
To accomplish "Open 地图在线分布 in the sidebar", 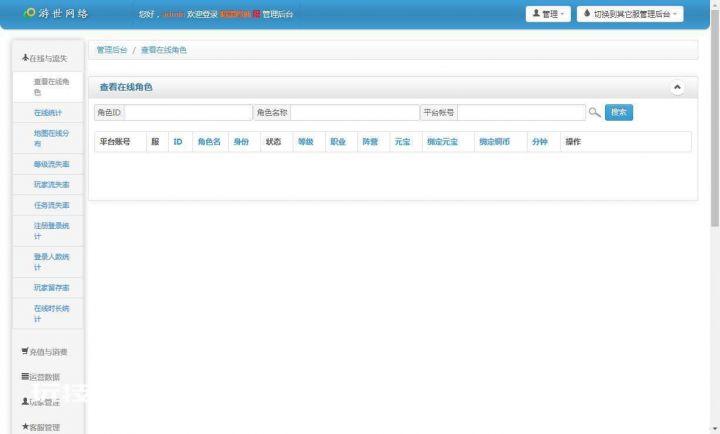I will click(x=50, y=138).
